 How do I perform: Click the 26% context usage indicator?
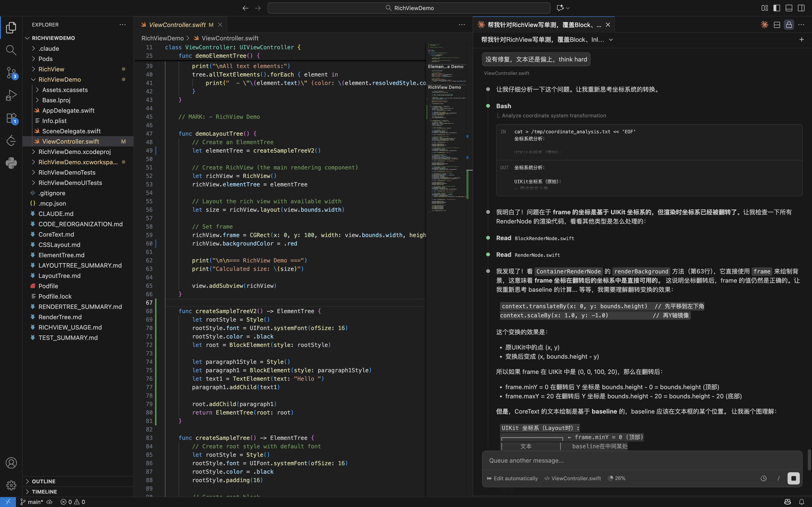pos(617,479)
